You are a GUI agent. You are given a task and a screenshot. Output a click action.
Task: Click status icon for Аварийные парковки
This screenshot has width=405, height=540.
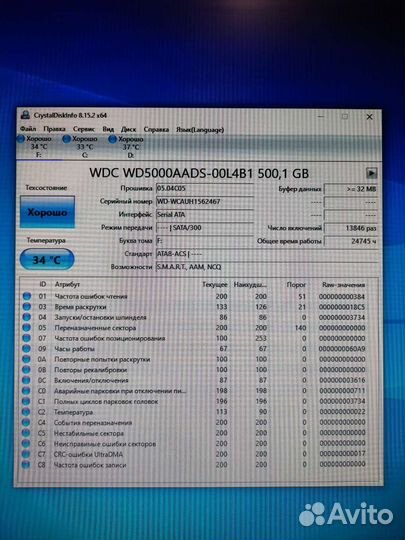tap(26, 391)
